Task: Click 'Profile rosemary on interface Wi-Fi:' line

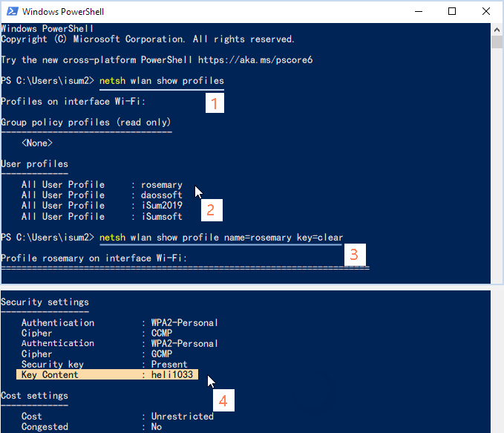Action: (94, 258)
